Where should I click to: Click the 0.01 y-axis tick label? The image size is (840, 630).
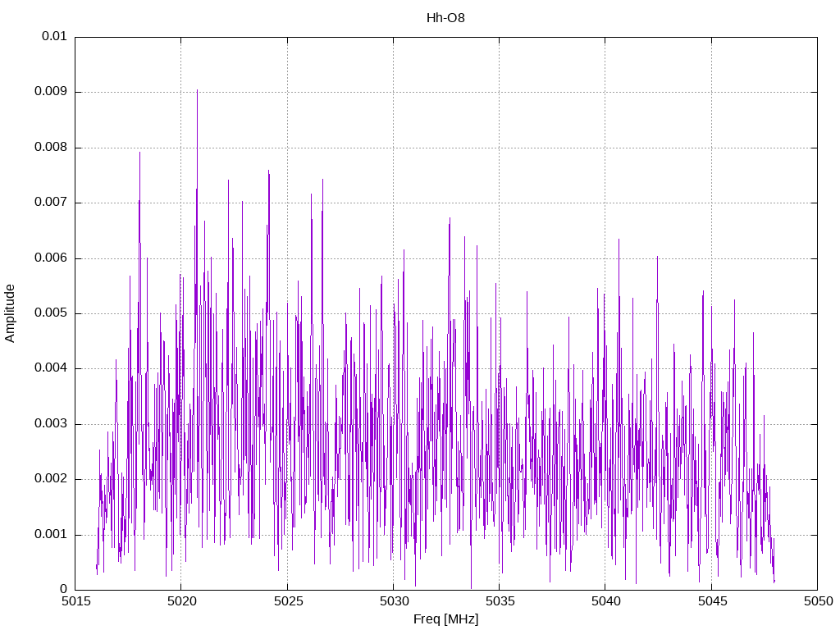click(54, 36)
